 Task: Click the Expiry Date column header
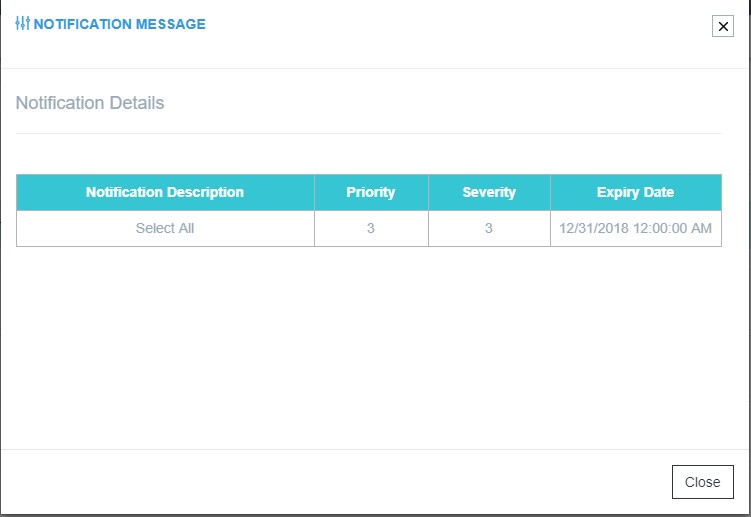point(635,192)
